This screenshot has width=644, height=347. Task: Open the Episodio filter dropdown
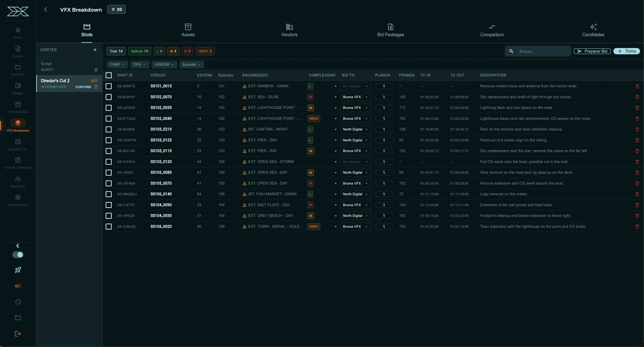coord(191,64)
